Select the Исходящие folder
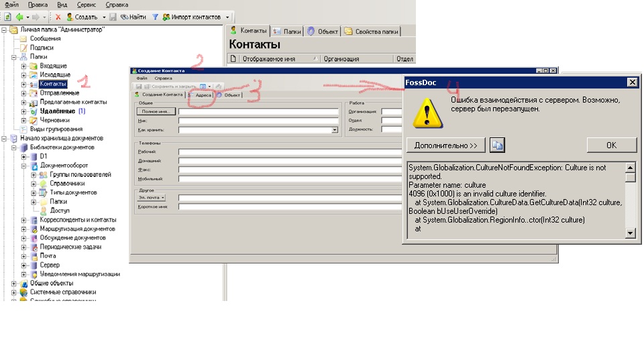This screenshot has height=362, width=644. tap(55, 74)
